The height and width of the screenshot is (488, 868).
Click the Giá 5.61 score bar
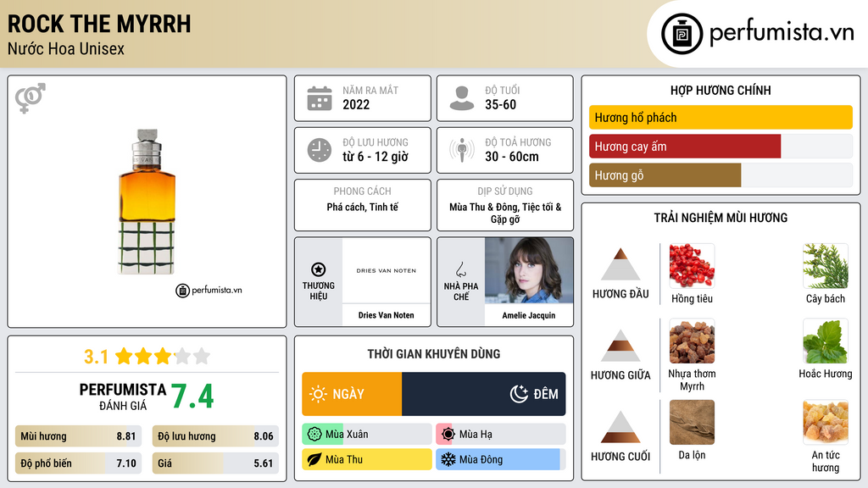(x=215, y=463)
